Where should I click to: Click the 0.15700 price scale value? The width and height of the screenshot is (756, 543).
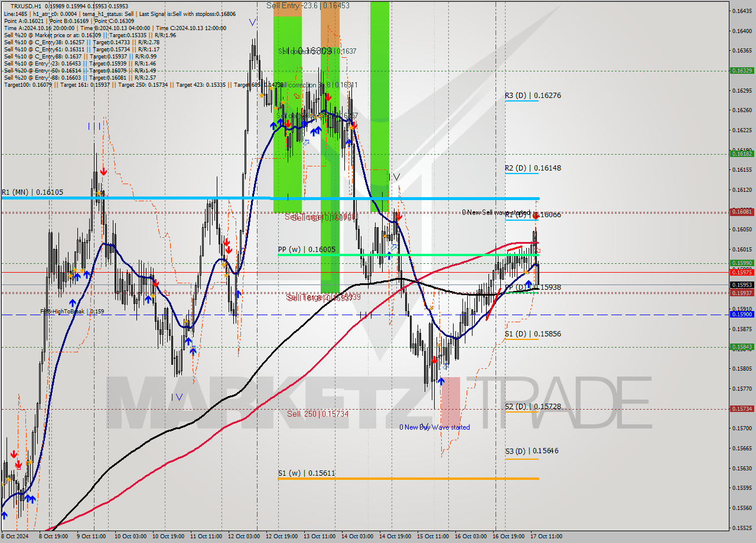[742, 428]
